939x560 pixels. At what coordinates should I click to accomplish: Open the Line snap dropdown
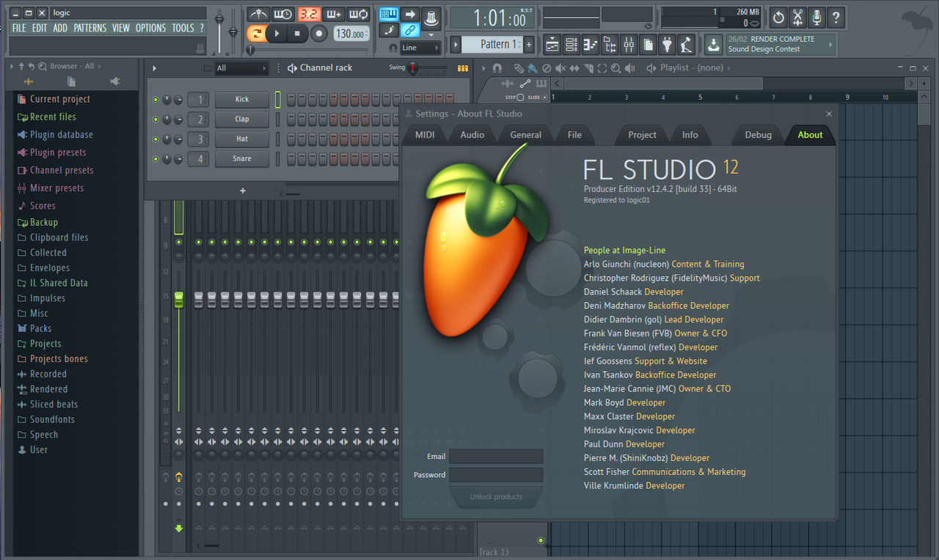point(420,48)
